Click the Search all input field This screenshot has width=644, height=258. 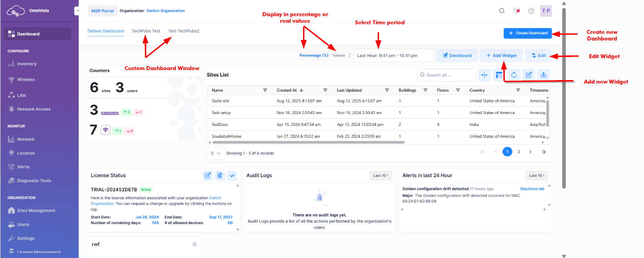[446, 75]
